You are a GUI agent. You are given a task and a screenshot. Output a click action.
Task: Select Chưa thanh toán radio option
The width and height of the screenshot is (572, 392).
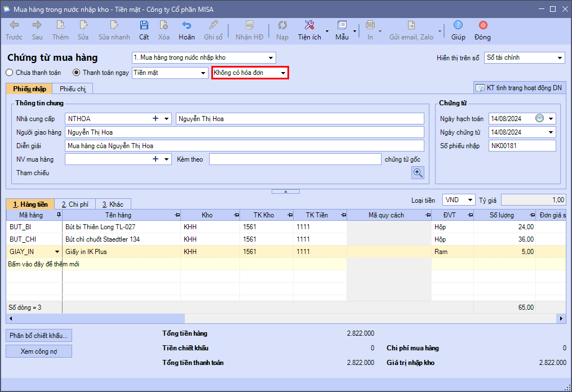click(x=10, y=73)
